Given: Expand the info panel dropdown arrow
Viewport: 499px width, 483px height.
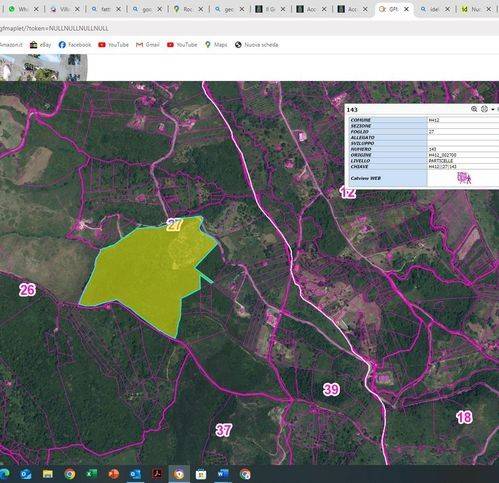Looking at the screenshot, I should tap(493, 109).
